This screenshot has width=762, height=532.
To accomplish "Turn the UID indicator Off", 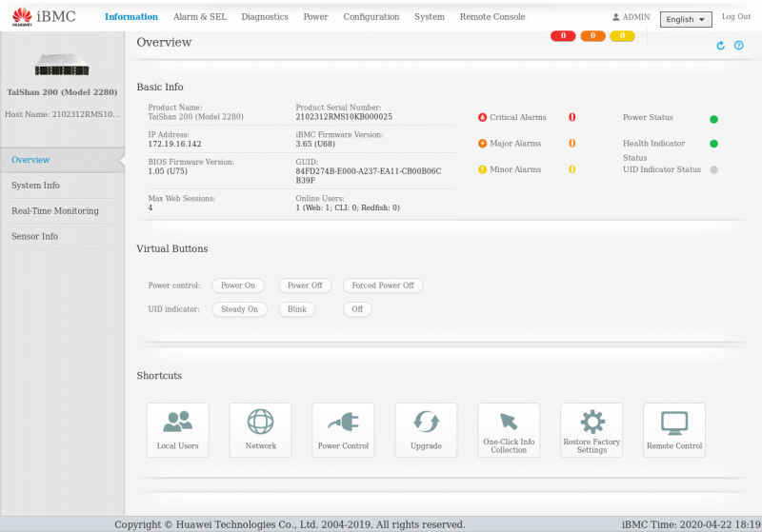I will coord(357,309).
